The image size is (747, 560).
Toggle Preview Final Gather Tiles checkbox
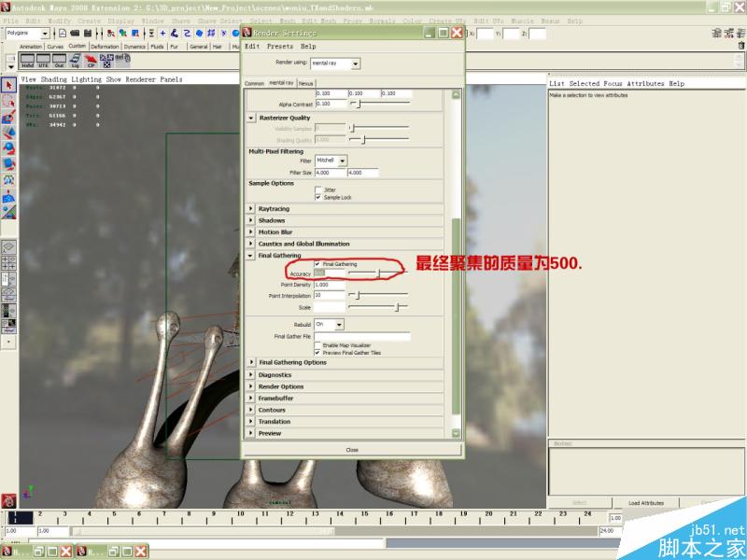pos(317,353)
